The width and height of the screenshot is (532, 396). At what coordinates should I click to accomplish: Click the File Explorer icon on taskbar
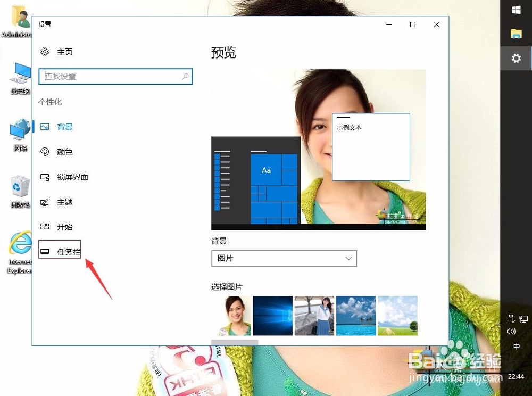point(516,34)
